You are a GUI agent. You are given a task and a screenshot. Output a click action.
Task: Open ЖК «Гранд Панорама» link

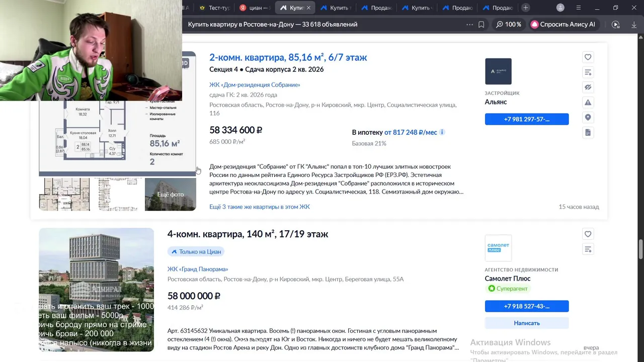[198, 269]
